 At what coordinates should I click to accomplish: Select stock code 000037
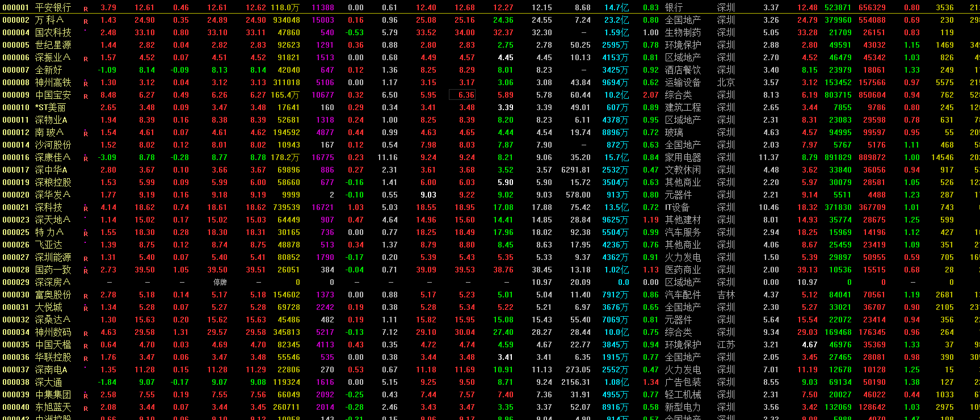[16, 369]
